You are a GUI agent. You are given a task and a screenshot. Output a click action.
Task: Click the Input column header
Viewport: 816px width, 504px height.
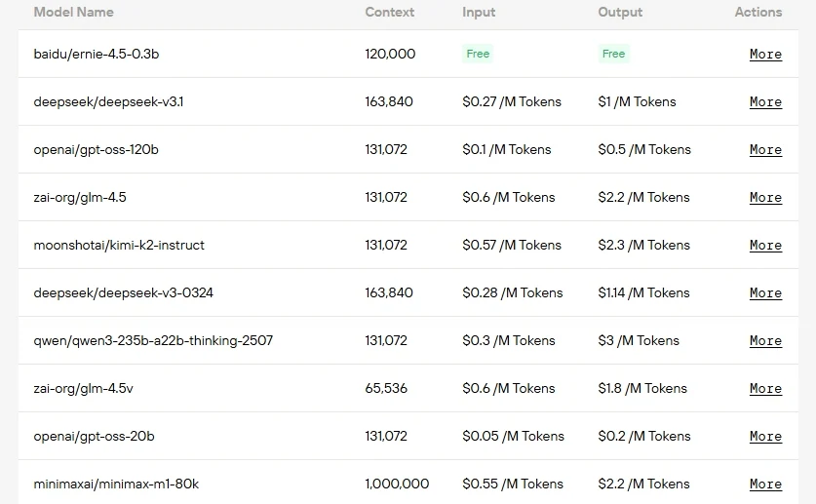click(x=479, y=13)
